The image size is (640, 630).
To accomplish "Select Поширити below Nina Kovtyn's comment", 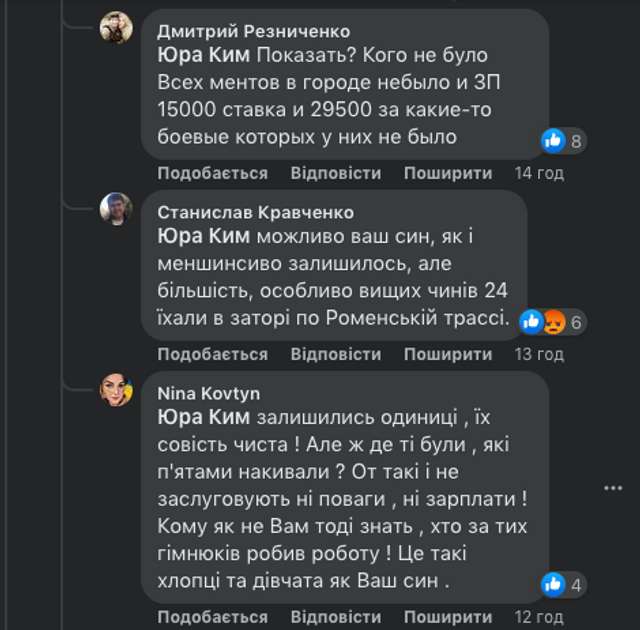I will pos(448,616).
